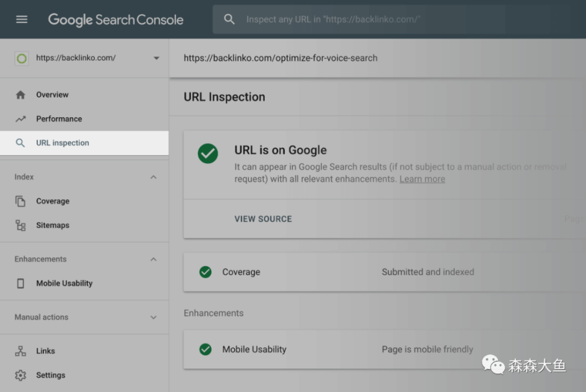
Task: Open the backlinko.com property dropdown
Action: point(156,58)
